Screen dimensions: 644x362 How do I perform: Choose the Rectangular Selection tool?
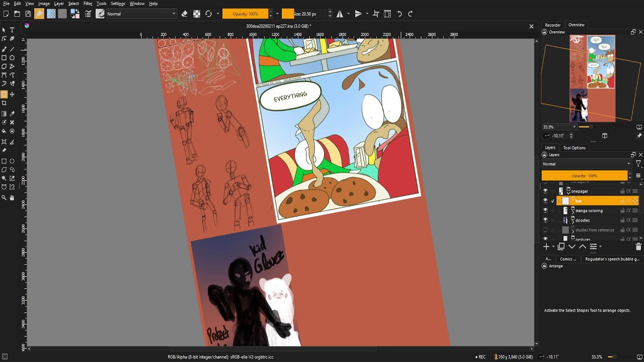(4, 161)
